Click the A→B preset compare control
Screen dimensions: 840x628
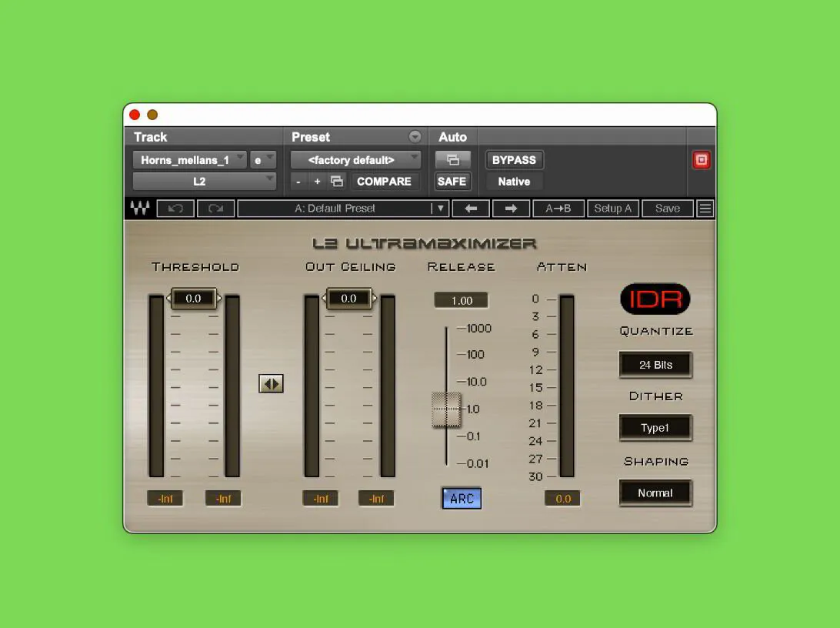[x=558, y=208]
